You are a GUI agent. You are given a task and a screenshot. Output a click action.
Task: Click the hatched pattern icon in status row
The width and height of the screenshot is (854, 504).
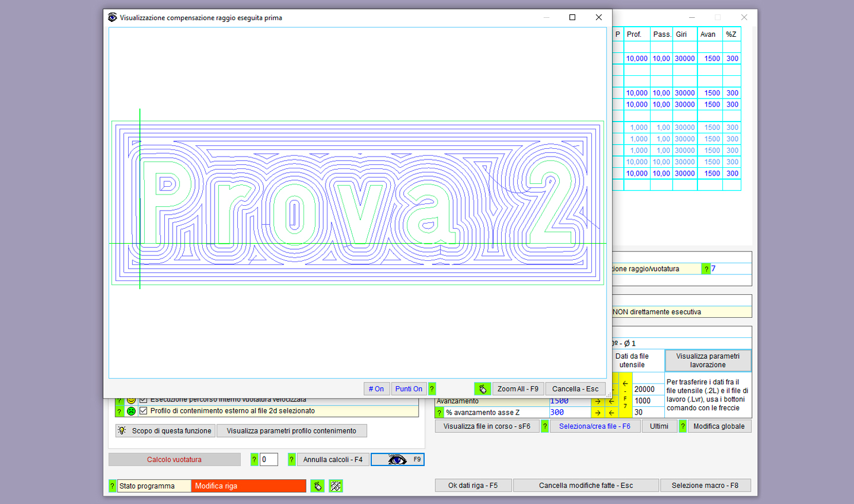[x=336, y=486]
